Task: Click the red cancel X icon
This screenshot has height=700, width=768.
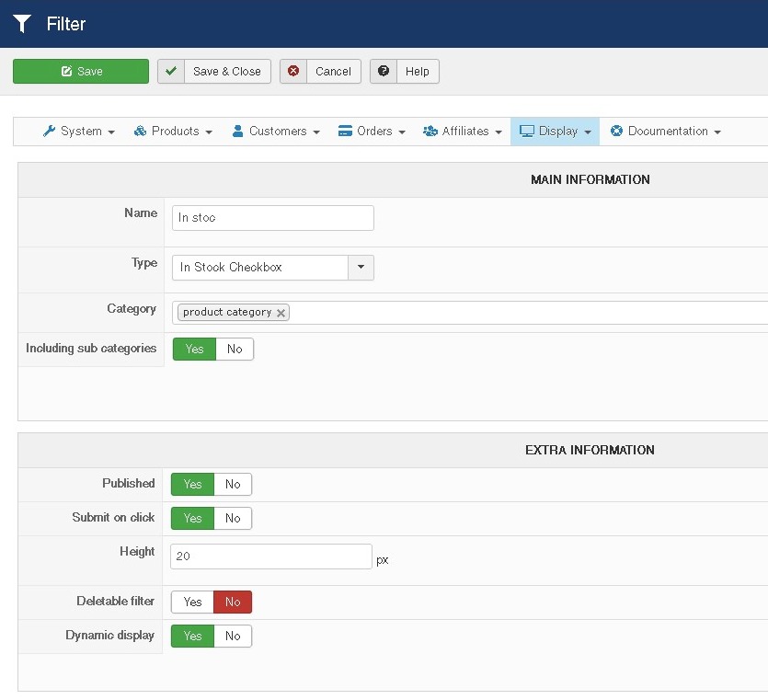Action: click(x=292, y=72)
